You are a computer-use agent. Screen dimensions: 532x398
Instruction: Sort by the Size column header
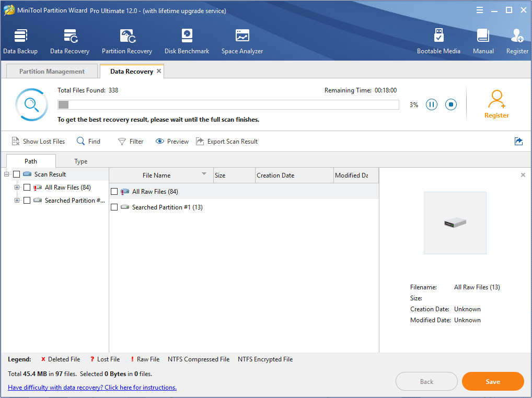coord(234,175)
